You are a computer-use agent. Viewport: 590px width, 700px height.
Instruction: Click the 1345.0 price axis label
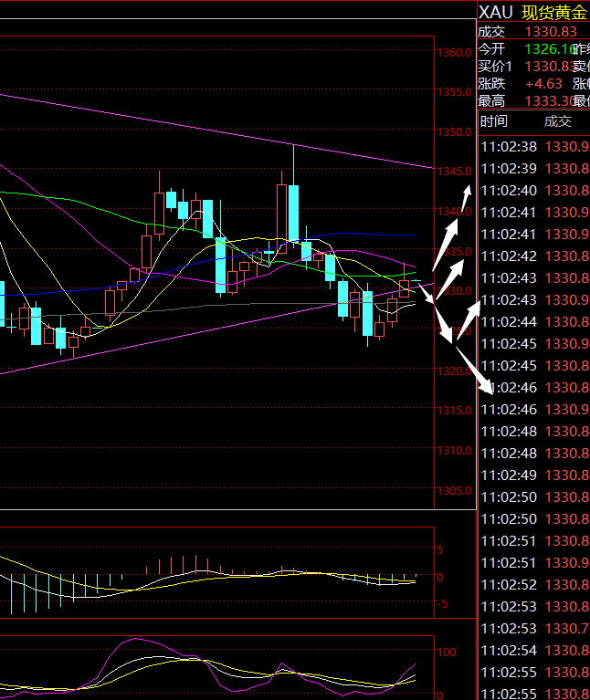point(454,172)
